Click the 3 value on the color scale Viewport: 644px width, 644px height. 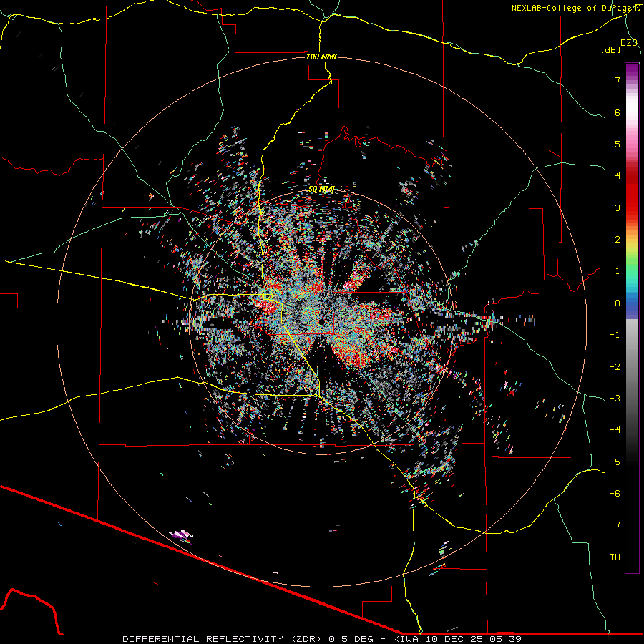(618, 208)
